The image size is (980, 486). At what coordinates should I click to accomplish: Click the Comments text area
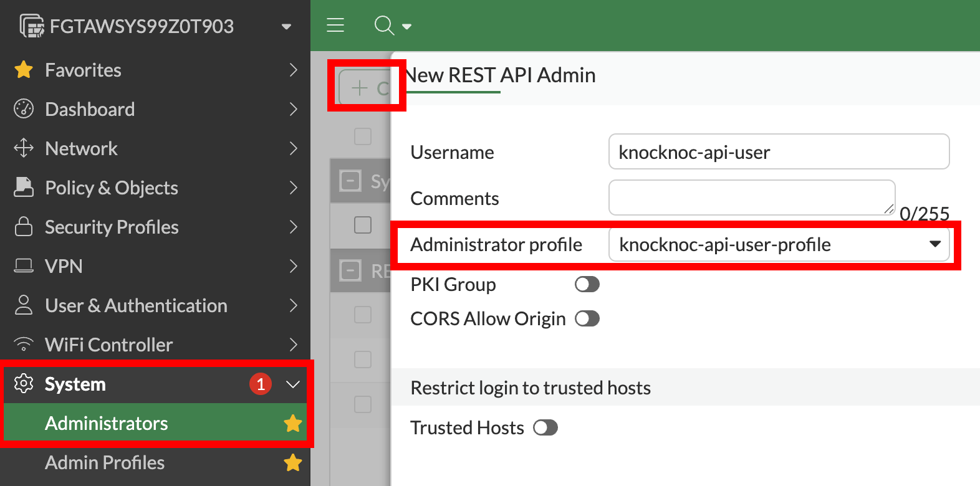pos(751,198)
